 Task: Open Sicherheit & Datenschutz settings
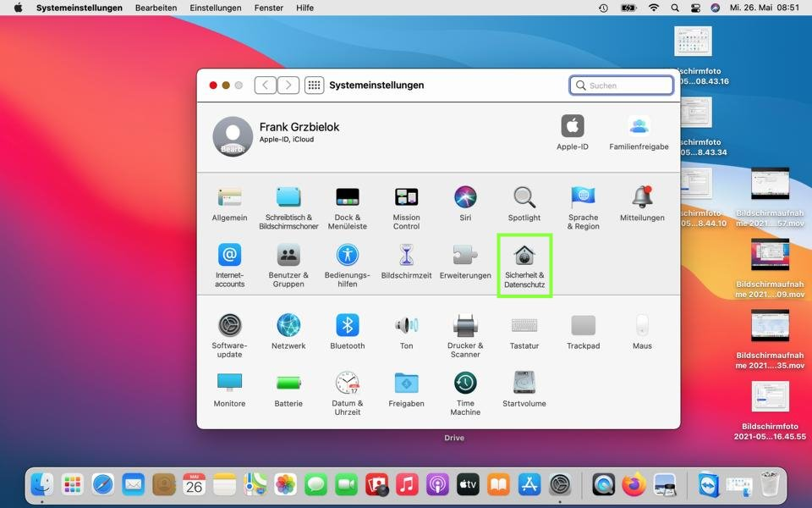524,265
